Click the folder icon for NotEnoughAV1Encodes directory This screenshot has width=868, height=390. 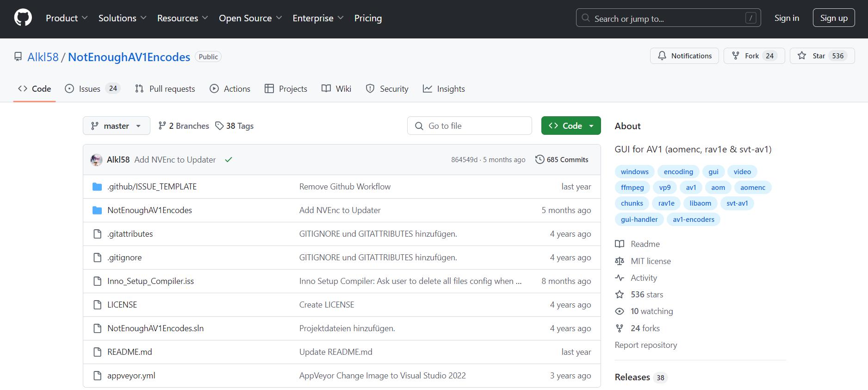[97, 210]
